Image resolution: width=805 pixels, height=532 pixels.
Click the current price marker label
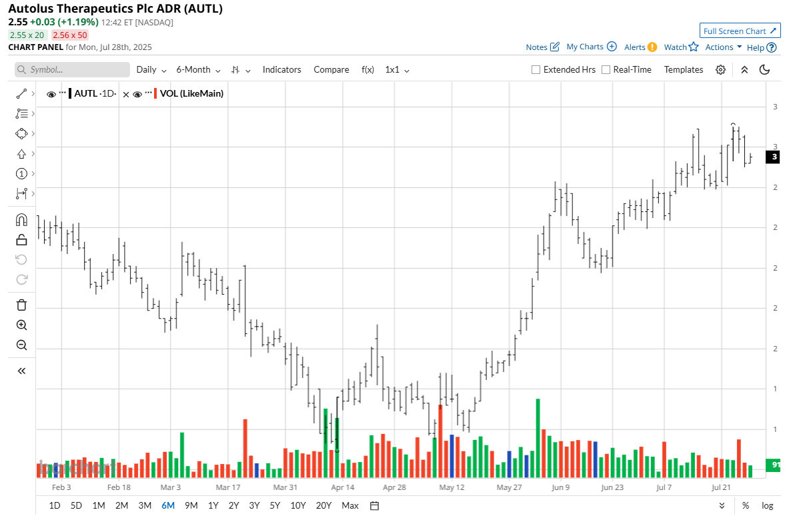click(x=772, y=157)
